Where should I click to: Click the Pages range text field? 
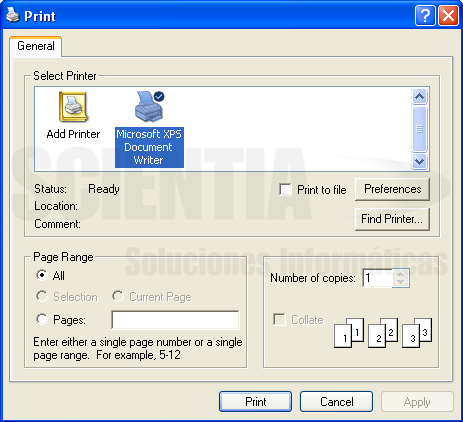[x=175, y=320]
